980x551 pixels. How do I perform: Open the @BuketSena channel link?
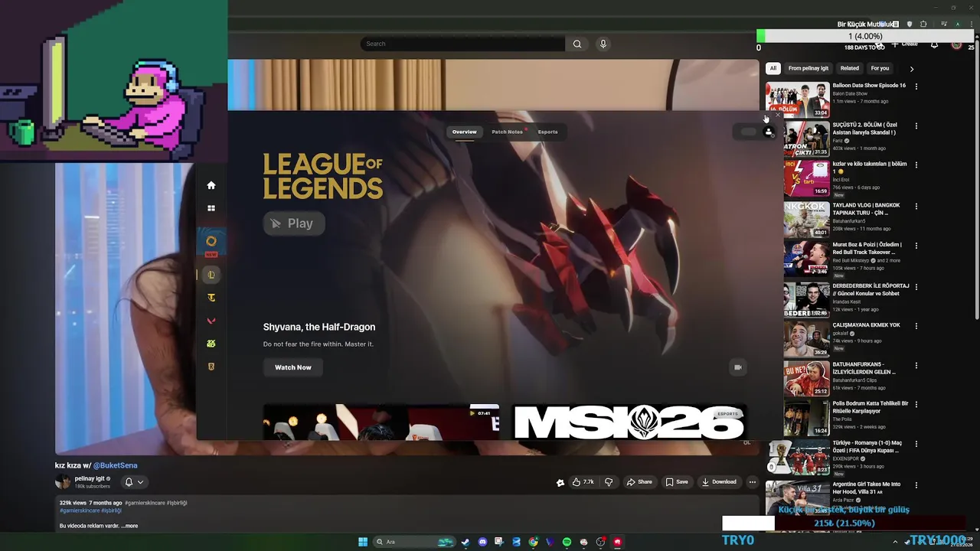coord(116,465)
